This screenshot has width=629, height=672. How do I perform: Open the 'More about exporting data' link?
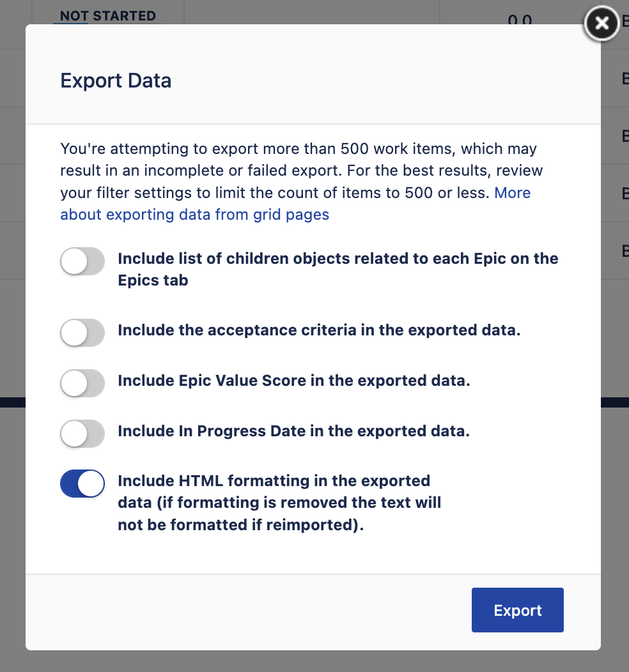coord(512,193)
